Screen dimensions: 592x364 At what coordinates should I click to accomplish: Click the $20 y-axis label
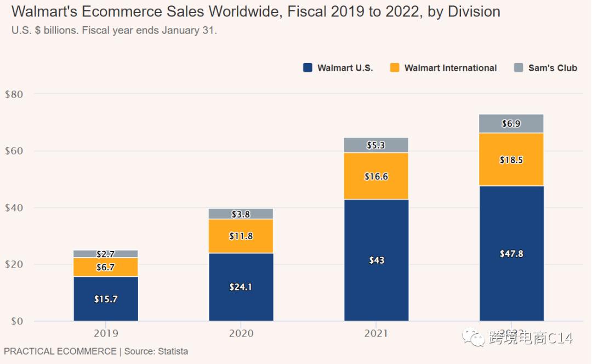point(14,264)
